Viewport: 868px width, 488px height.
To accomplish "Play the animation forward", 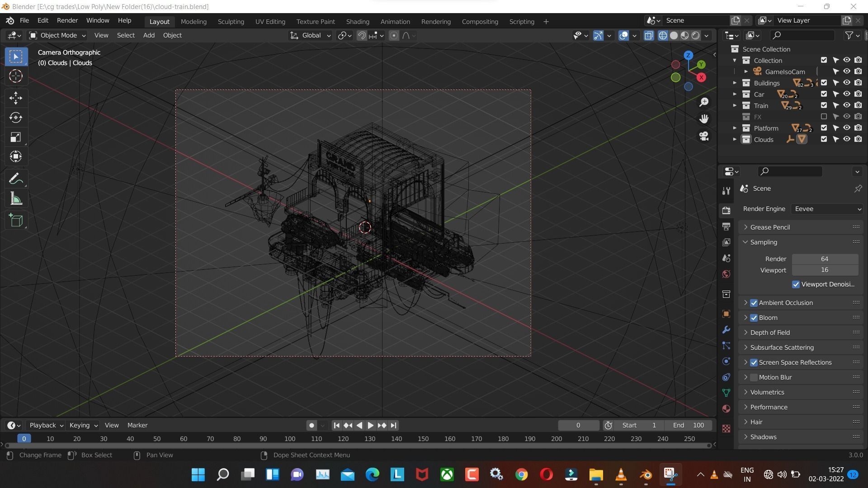I will coord(370,425).
